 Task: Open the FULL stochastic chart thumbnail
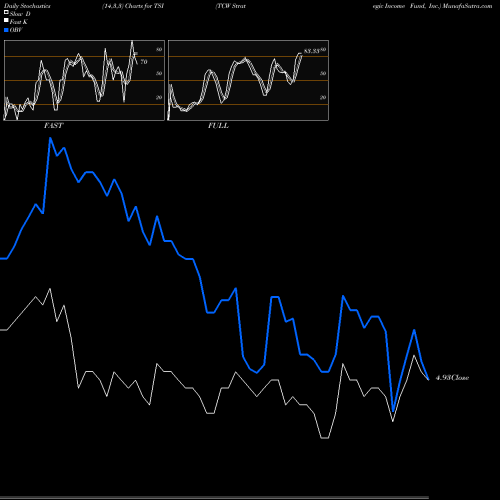point(248,80)
